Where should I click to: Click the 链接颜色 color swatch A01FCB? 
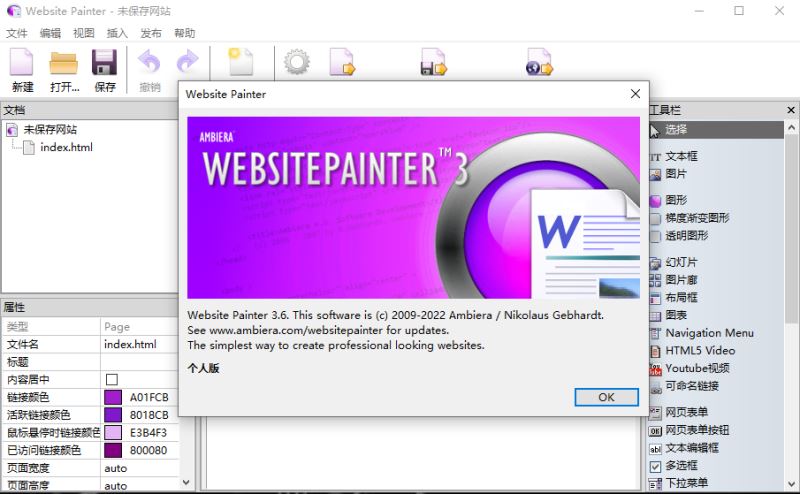click(x=113, y=397)
